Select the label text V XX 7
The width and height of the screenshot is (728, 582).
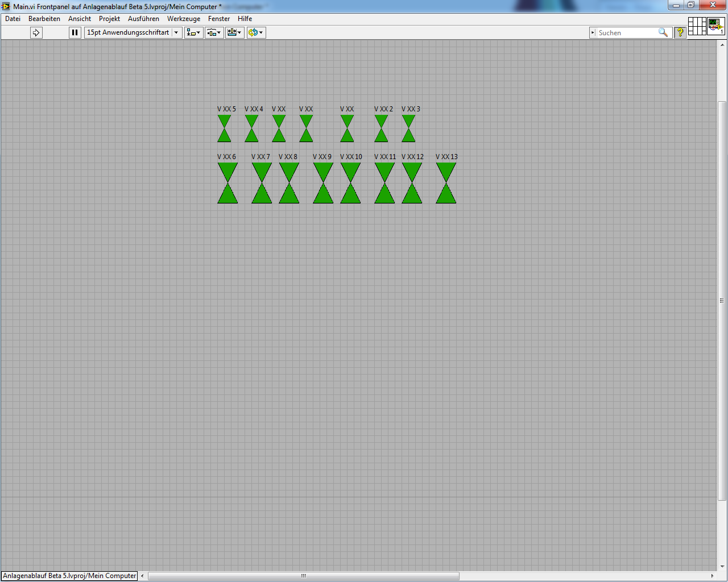tap(260, 157)
